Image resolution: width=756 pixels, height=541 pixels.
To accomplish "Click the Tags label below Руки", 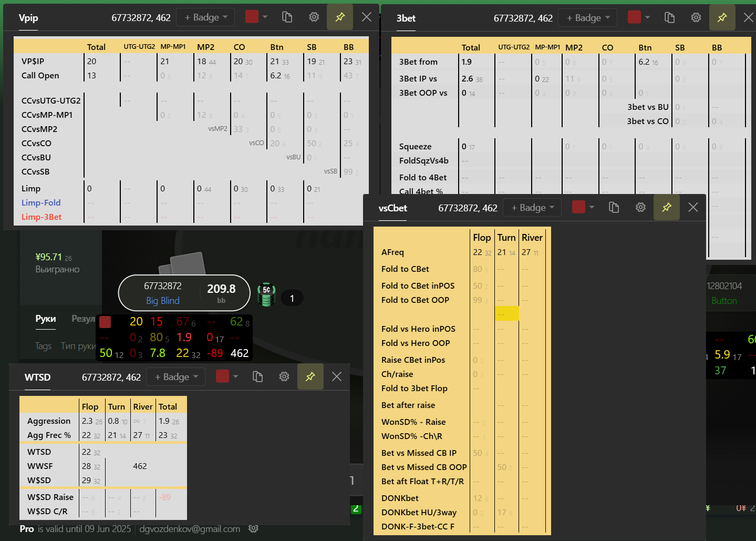I will (44, 346).
